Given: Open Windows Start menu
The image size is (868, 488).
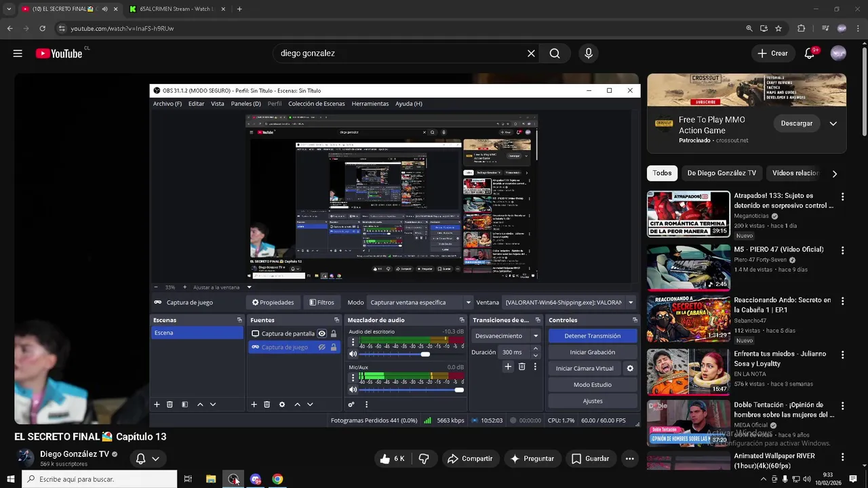Looking at the screenshot, I should (x=11, y=479).
